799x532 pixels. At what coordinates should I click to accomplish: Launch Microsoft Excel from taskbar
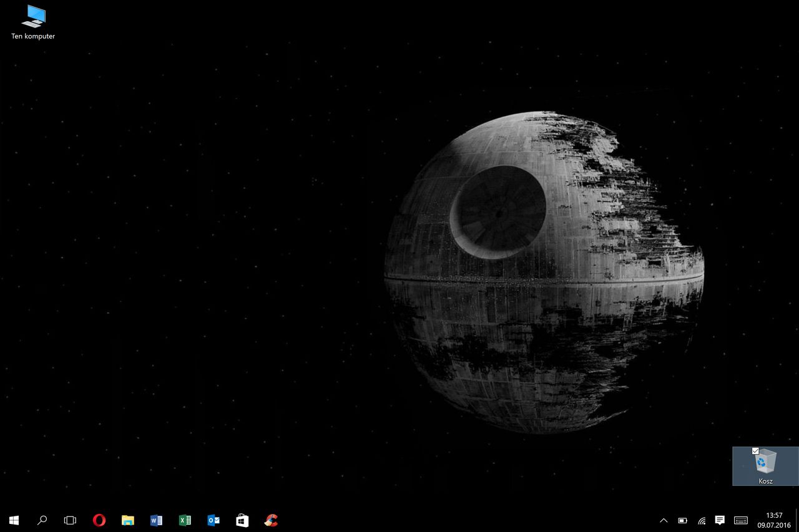(185, 520)
